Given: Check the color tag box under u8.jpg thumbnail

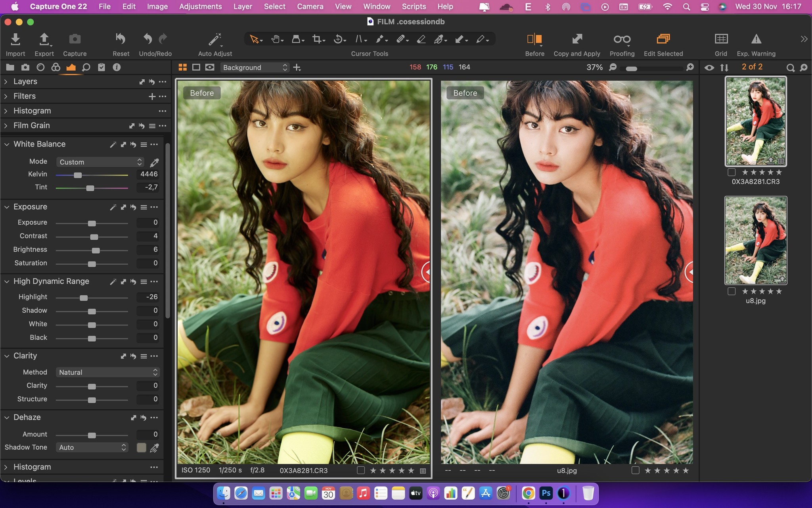Looking at the screenshot, I should [x=732, y=291].
